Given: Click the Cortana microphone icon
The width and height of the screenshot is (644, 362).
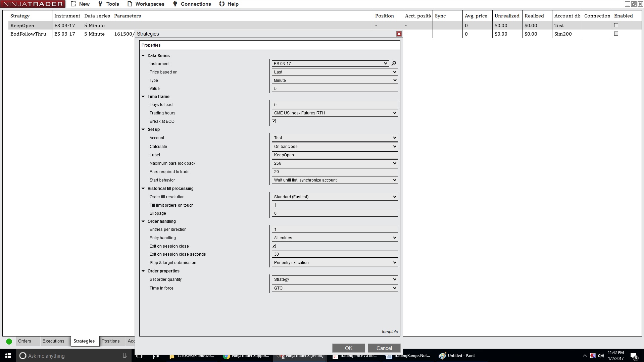Looking at the screenshot, I should coord(125,356).
